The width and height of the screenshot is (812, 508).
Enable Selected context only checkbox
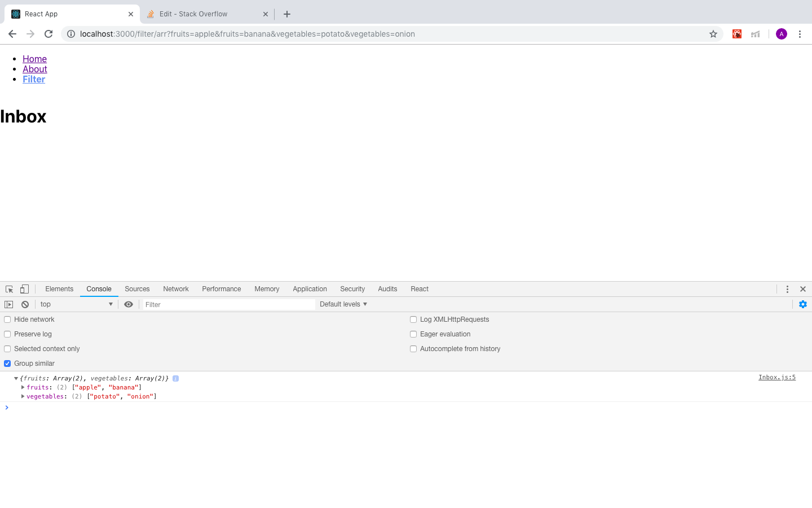pos(7,349)
